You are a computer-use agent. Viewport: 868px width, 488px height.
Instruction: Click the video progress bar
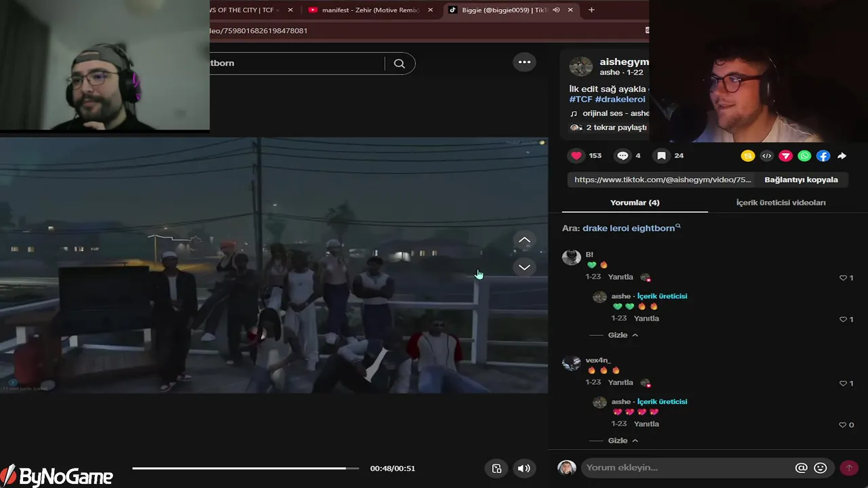click(x=245, y=468)
